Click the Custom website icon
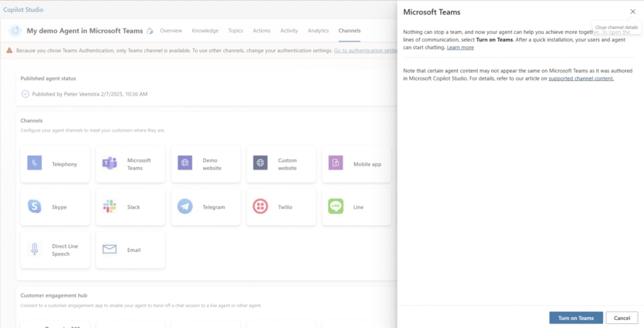 point(260,163)
